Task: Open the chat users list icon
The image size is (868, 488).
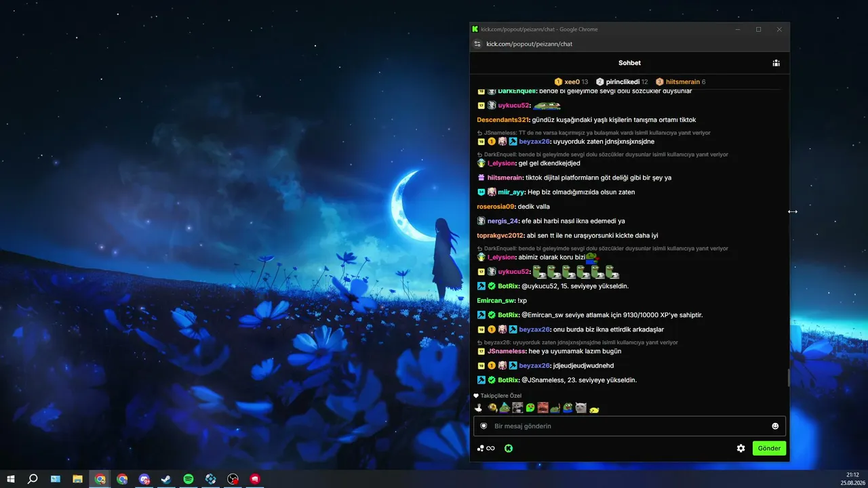Action: (x=776, y=63)
